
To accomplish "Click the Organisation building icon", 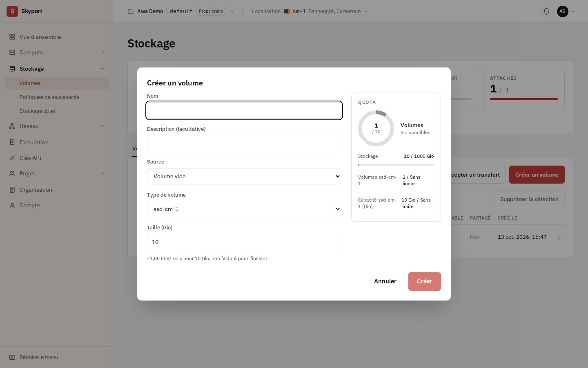I will [12, 190].
